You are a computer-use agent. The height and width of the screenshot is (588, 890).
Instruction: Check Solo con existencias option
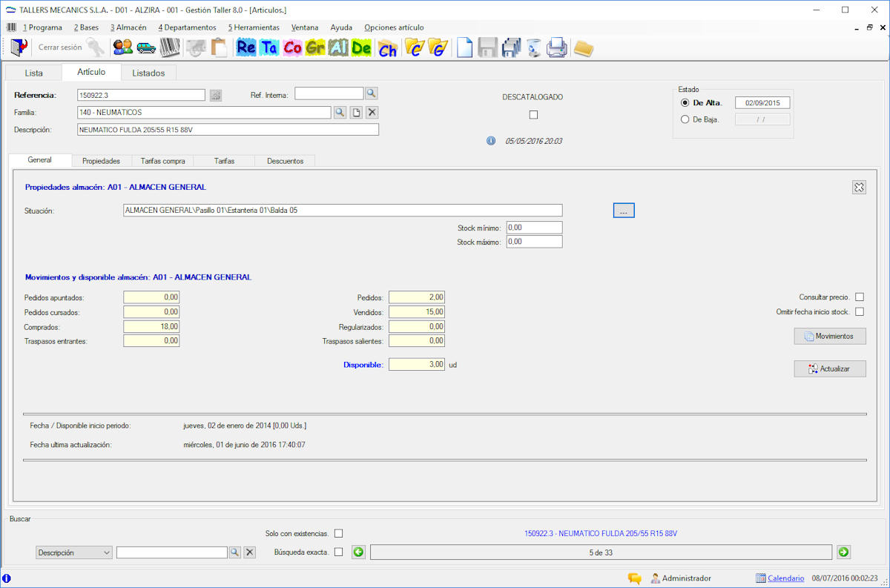[x=338, y=533]
